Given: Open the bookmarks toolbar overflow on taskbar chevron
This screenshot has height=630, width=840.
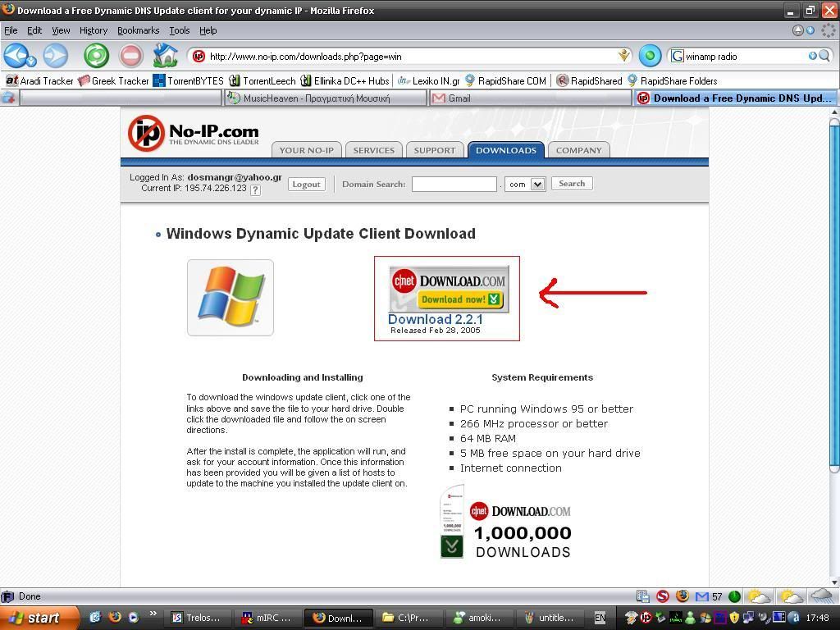Looking at the screenshot, I should click(x=153, y=614).
